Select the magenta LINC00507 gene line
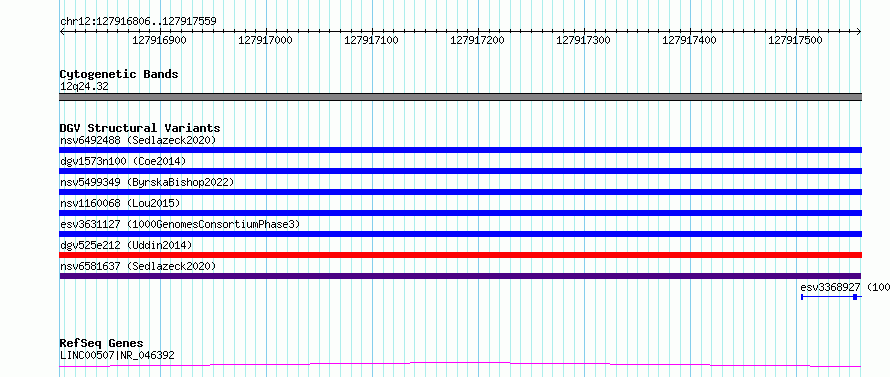 (460, 364)
